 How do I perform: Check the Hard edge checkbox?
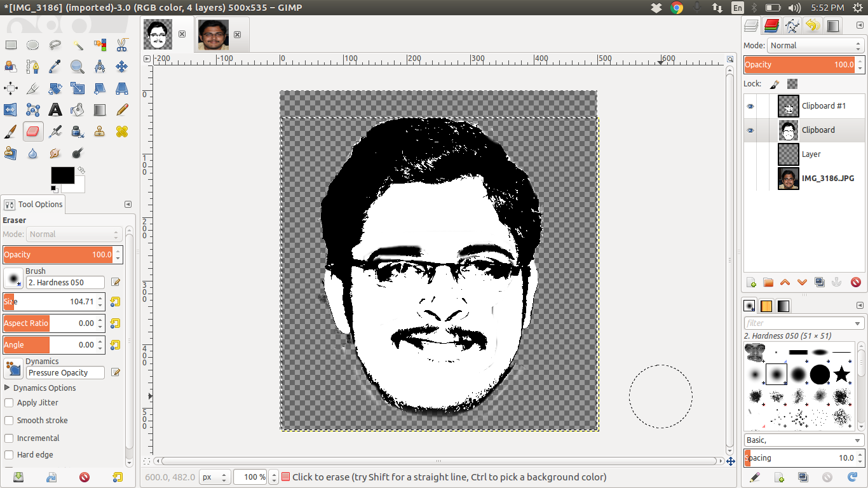tap(9, 454)
